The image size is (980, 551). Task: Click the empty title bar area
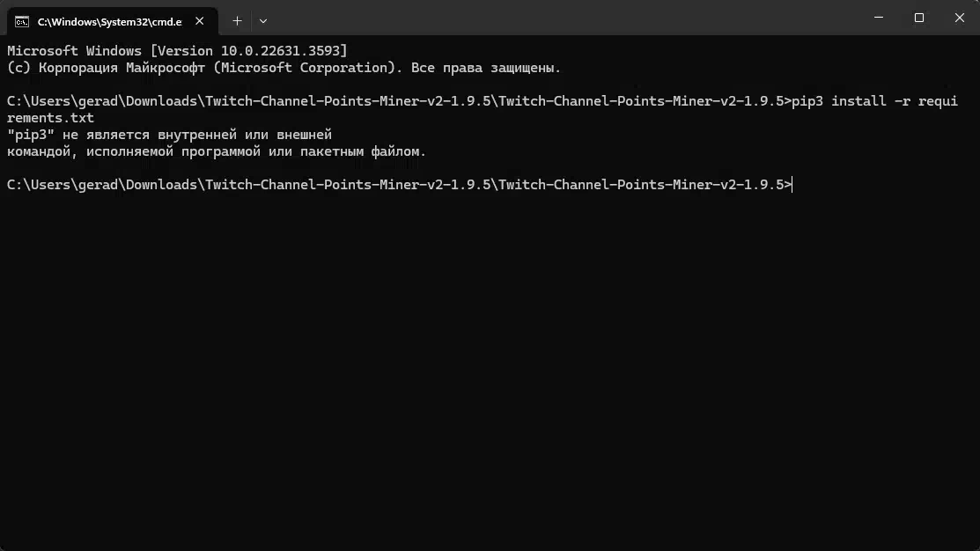tap(563, 18)
